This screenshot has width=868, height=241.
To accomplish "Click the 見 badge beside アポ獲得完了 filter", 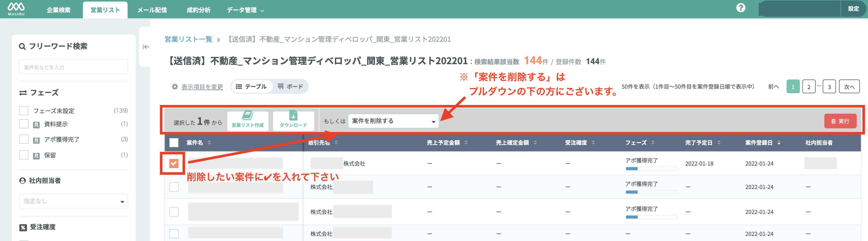I will (x=36, y=140).
